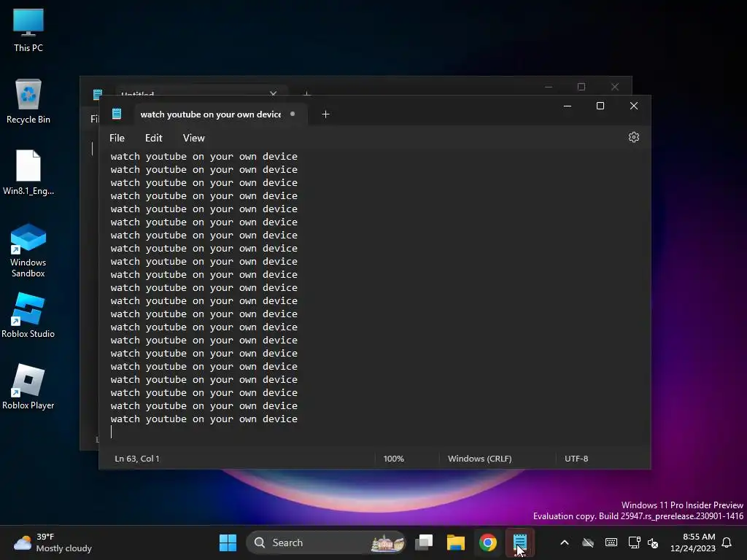Add a new Notepad tab
This screenshot has width=747, height=560.
pyautogui.click(x=325, y=114)
